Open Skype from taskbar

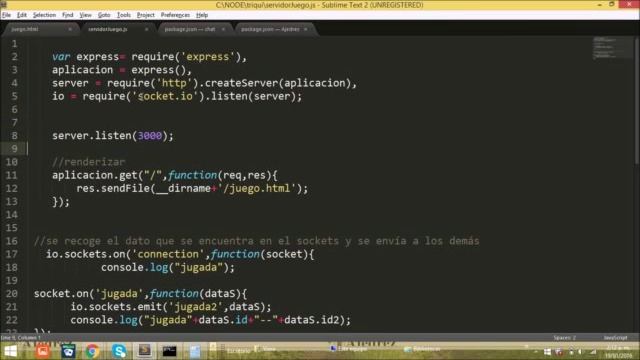119,351
